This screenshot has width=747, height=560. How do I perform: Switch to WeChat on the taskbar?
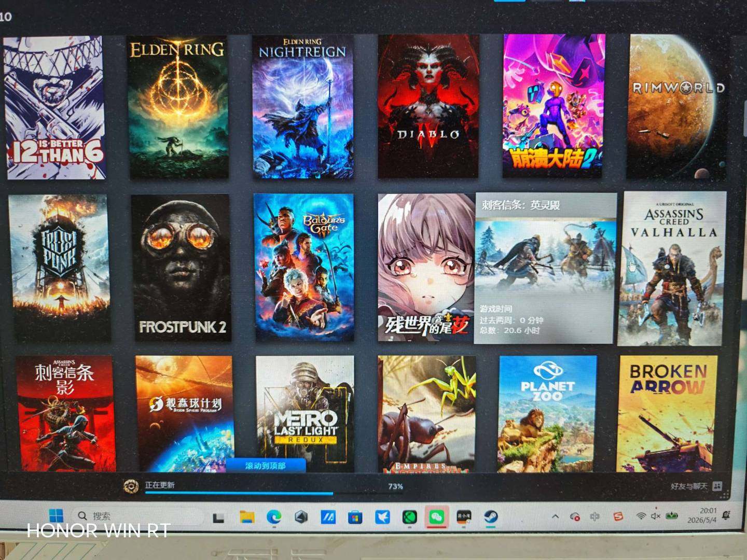[437, 517]
